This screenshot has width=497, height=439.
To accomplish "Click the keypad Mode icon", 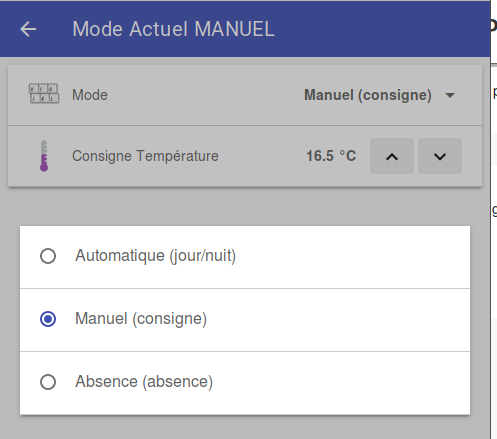I will 44,94.
